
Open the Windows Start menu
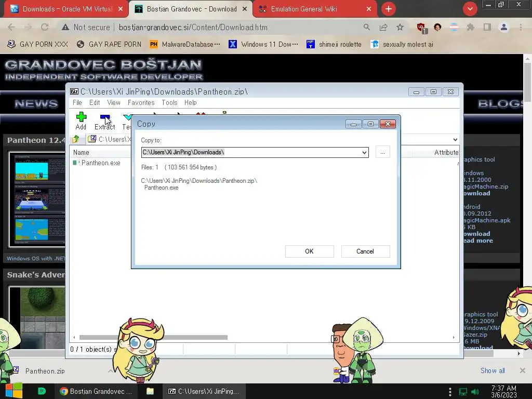(x=14, y=391)
